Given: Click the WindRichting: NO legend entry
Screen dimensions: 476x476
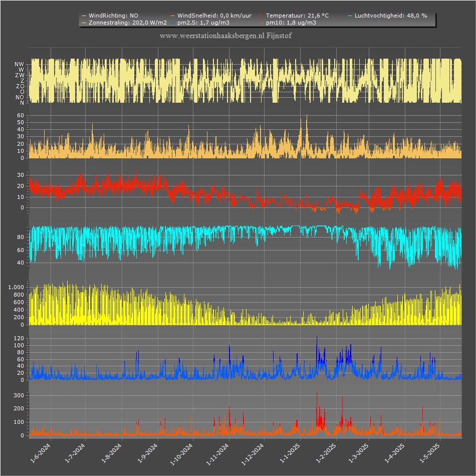Looking at the screenshot, I should coord(110,16).
